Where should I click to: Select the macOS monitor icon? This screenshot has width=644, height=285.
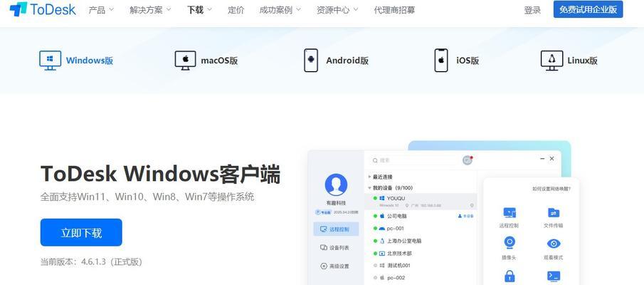tap(185, 61)
